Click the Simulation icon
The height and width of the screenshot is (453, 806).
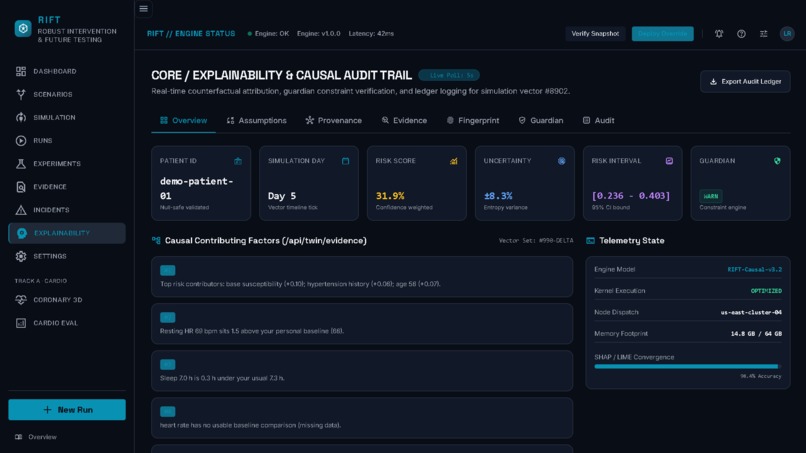click(x=21, y=118)
